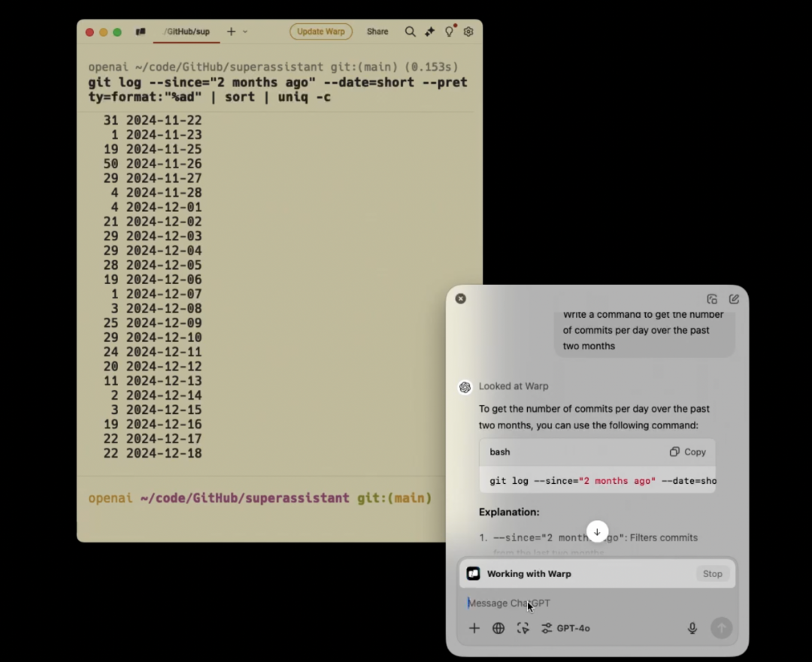Click the Message ChatGPT input field
812x662 pixels.
597,603
